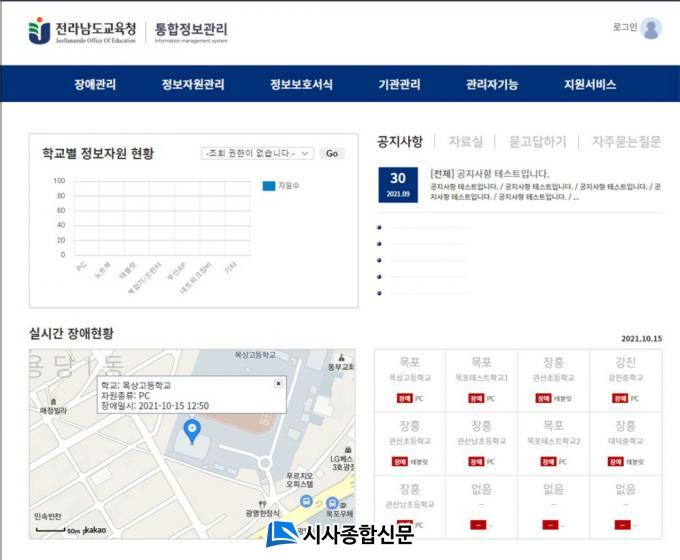Close the map info popup
Screen dimensions: 680x560
(x=278, y=383)
